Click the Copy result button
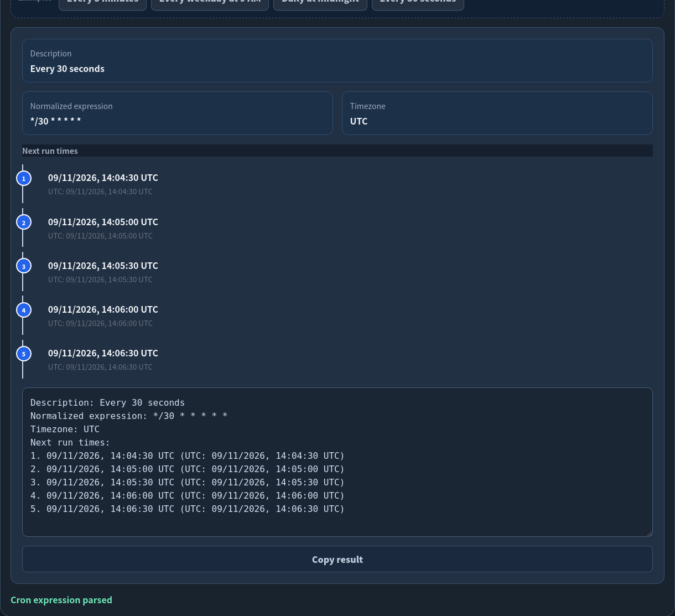This screenshot has height=616, width=675. coord(337,559)
